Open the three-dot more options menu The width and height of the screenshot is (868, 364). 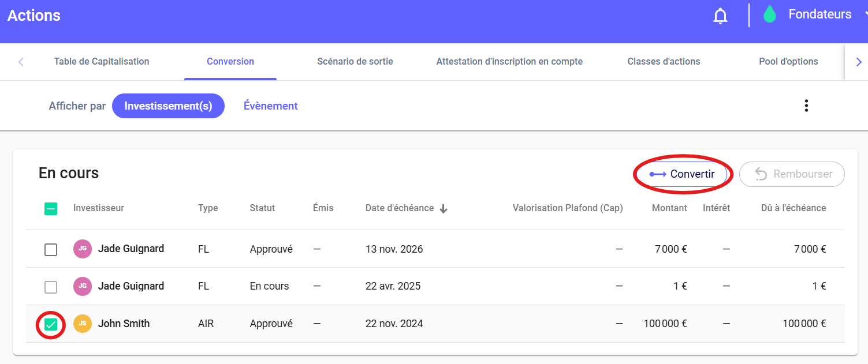(806, 106)
